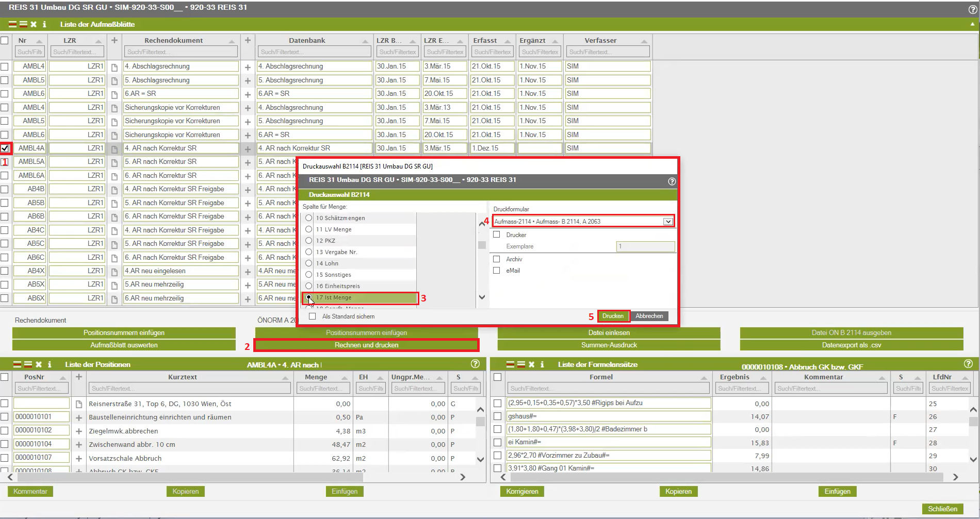980x519 pixels.
Task: Click the X icon in the Liste der Positionen toolbar
Action: (39, 364)
